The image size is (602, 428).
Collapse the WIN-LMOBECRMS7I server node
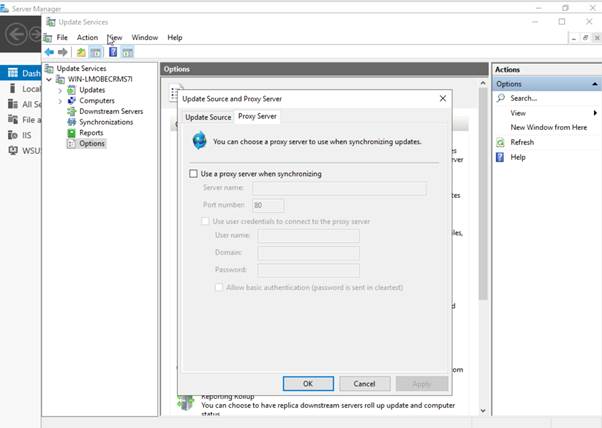tap(50, 79)
